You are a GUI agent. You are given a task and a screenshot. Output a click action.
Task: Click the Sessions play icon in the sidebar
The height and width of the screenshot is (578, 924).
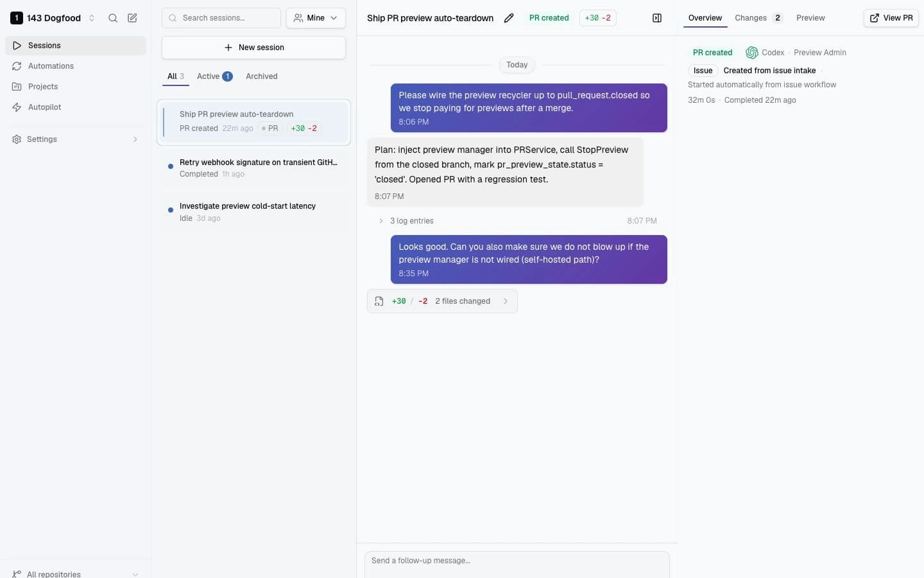pos(17,46)
